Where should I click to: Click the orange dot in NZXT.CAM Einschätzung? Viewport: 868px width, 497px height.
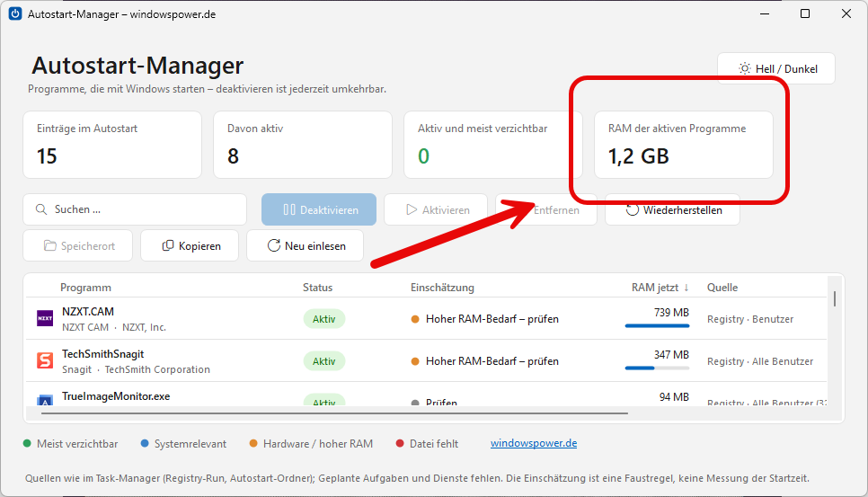[x=414, y=319]
